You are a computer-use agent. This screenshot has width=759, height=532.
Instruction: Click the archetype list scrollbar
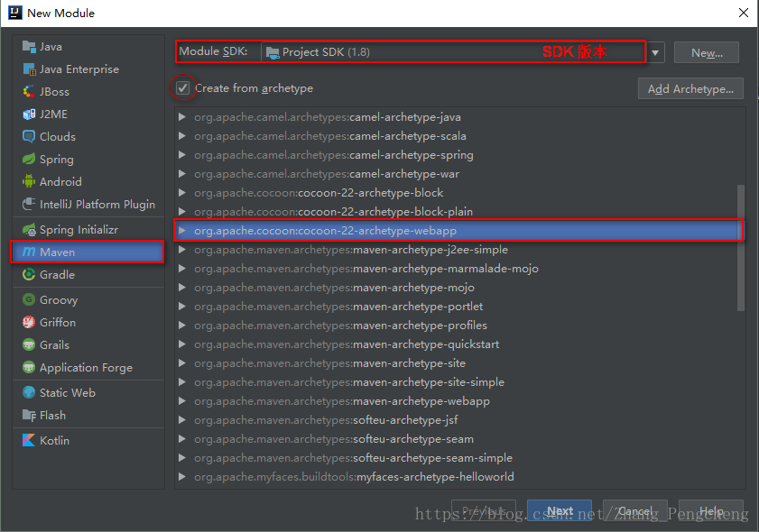(x=741, y=248)
